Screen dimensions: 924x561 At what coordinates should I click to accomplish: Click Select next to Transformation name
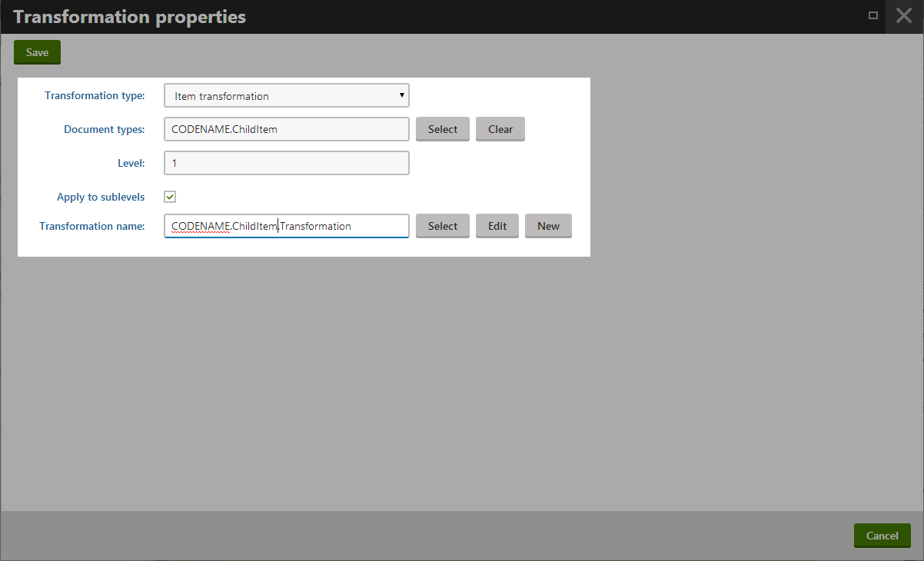443,226
